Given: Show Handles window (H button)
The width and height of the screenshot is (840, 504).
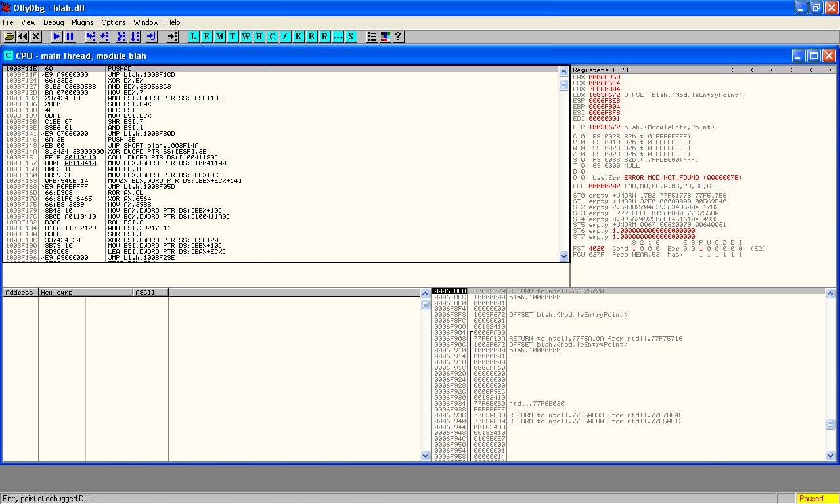Looking at the screenshot, I should coord(259,37).
